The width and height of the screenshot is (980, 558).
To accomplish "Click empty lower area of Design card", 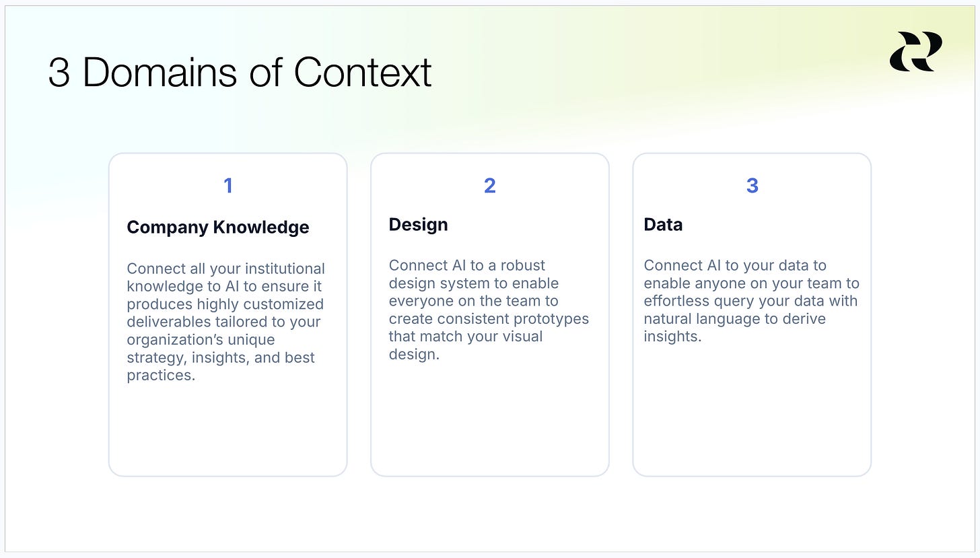I will click(490, 417).
